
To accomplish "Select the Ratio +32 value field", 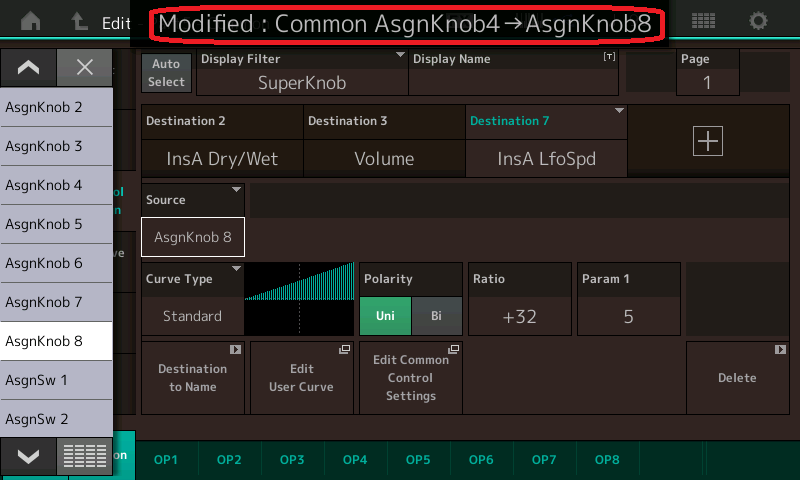I will (519, 316).
